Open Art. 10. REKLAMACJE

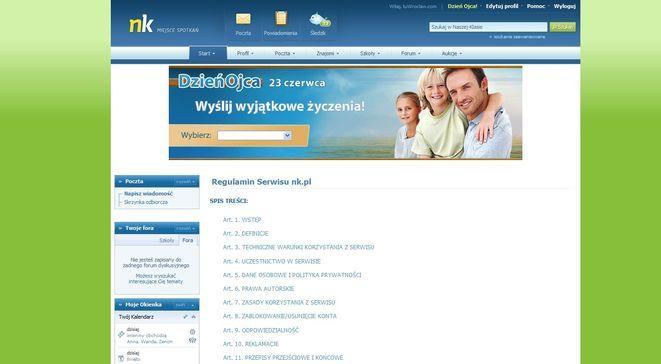click(x=251, y=344)
